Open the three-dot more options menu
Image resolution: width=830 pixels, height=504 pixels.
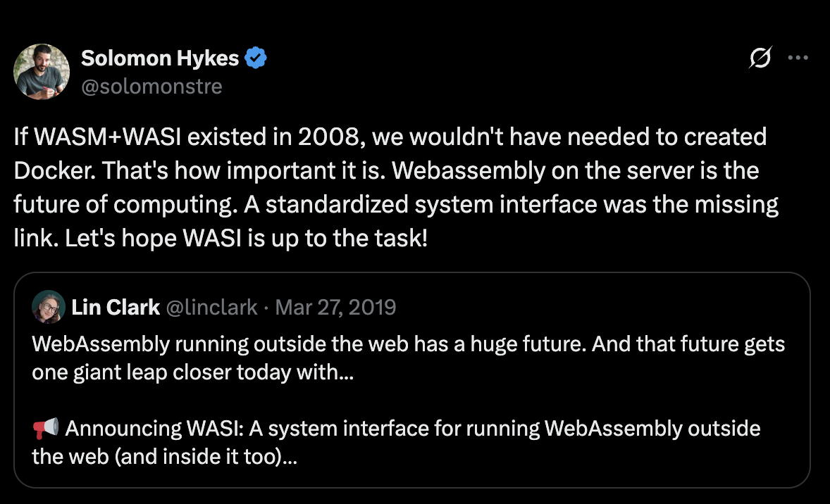point(798,58)
